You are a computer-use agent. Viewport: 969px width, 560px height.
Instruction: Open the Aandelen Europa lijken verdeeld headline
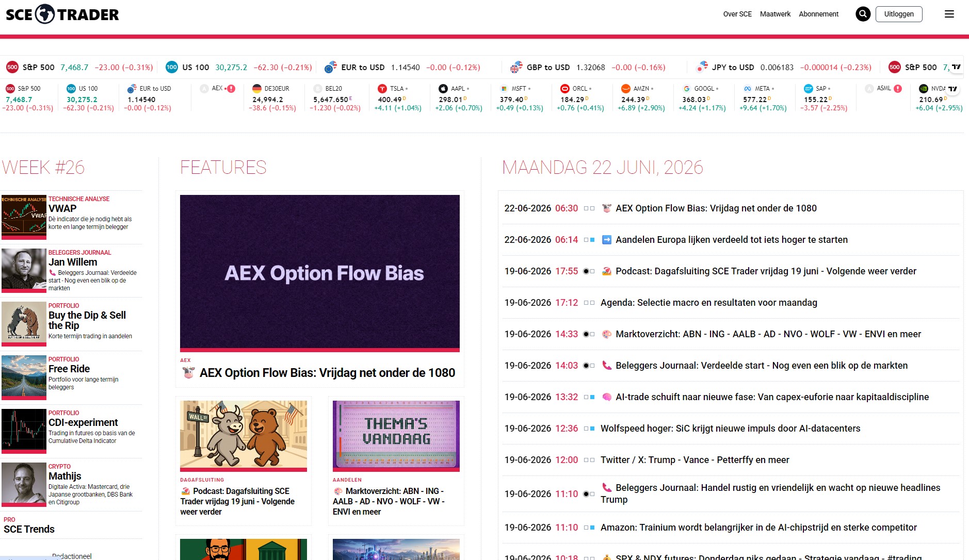[x=732, y=240]
